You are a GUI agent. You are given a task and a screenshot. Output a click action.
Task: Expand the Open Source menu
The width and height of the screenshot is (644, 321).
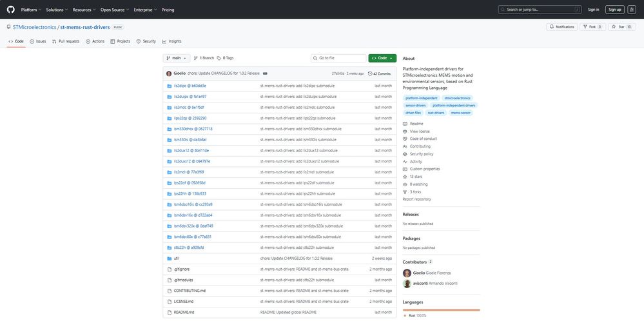[x=115, y=10]
